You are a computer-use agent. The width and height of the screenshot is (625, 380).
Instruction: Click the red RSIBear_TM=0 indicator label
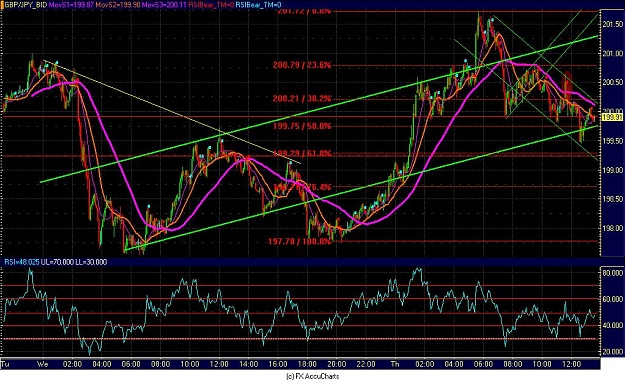pos(211,5)
